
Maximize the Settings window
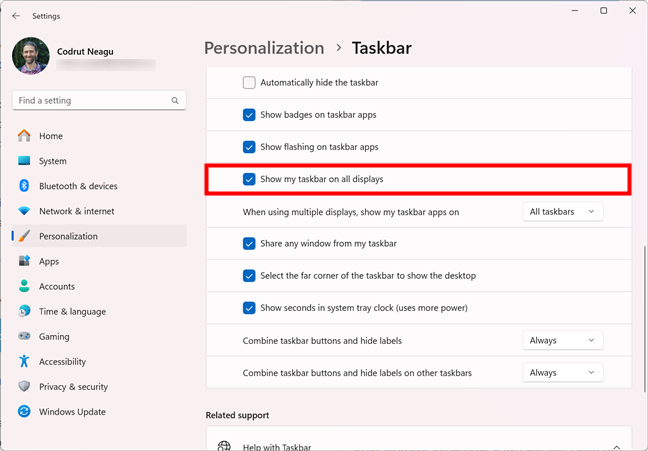tap(603, 11)
